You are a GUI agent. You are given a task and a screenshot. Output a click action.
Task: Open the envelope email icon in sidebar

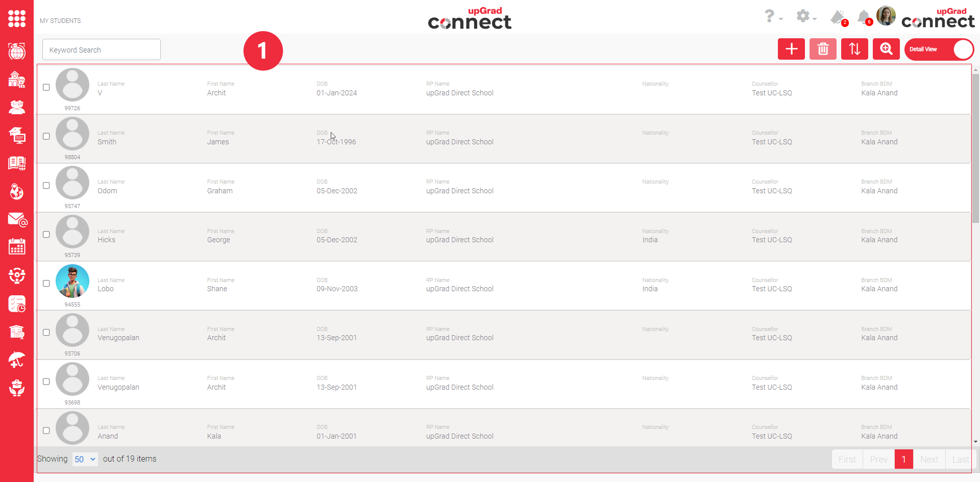tap(17, 220)
